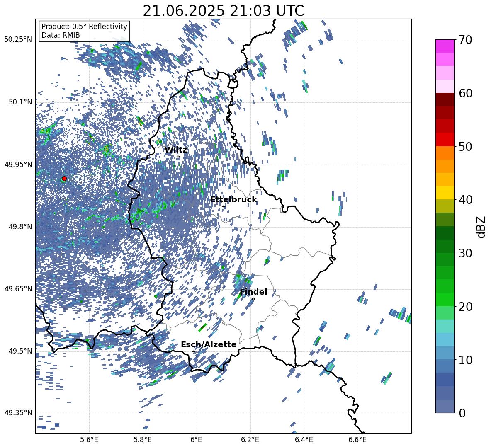Image resolution: width=491 pixels, height=448 pixels.
Task: Click the Product: 0.5° Reflectivity text
Action: pos(84,26)
